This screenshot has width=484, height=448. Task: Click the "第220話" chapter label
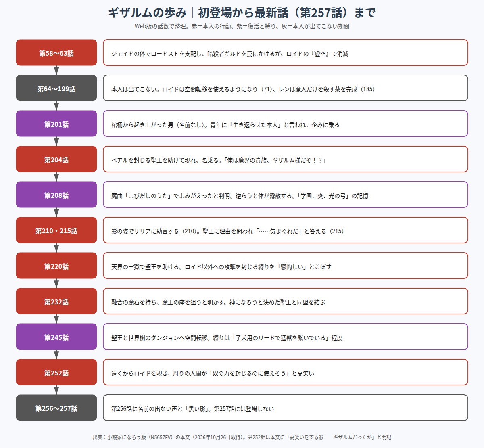point(56,266)
